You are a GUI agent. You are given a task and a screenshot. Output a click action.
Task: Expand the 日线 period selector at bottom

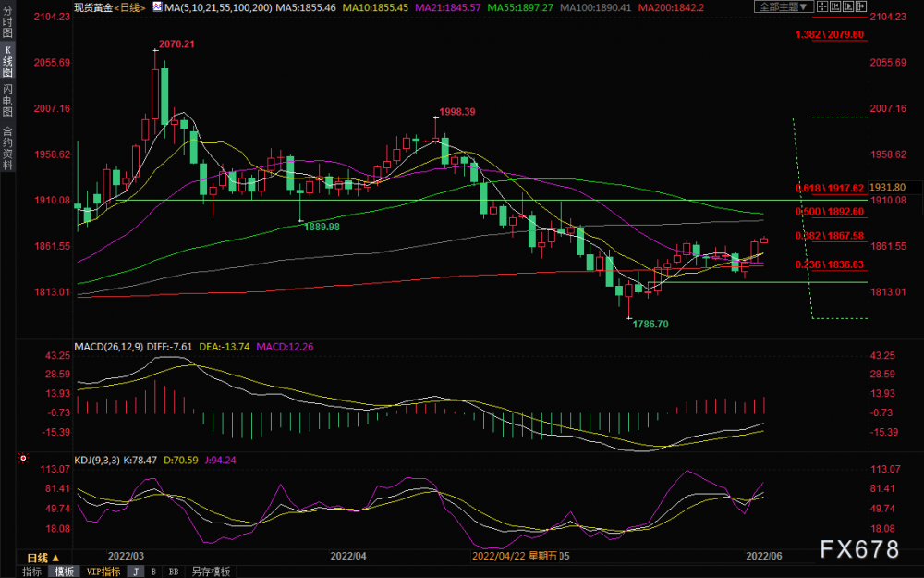pos(43,558)
